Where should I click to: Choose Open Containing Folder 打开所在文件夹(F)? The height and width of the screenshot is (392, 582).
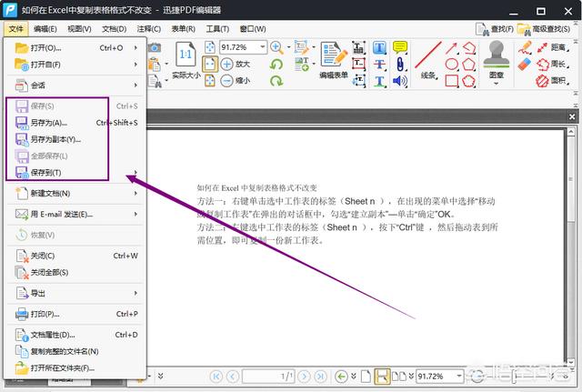tap(75, 368)
